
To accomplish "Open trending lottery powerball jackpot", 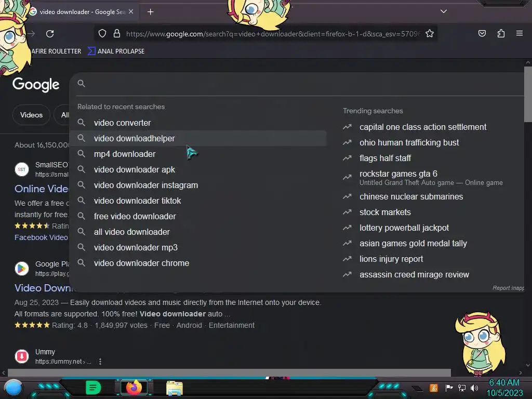I will tap(404, 228).
